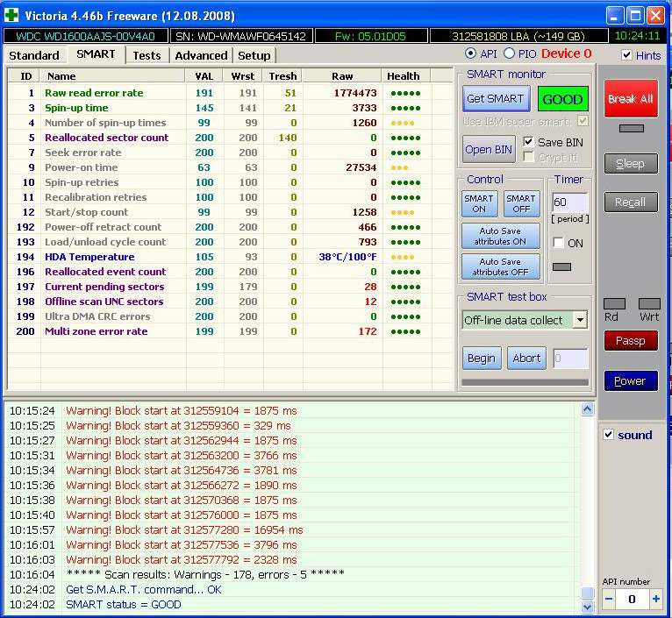Viewport: 672px width, 618px height.
Task: Select the Offline scan UNC sectors row
Action: coord(231,302)
